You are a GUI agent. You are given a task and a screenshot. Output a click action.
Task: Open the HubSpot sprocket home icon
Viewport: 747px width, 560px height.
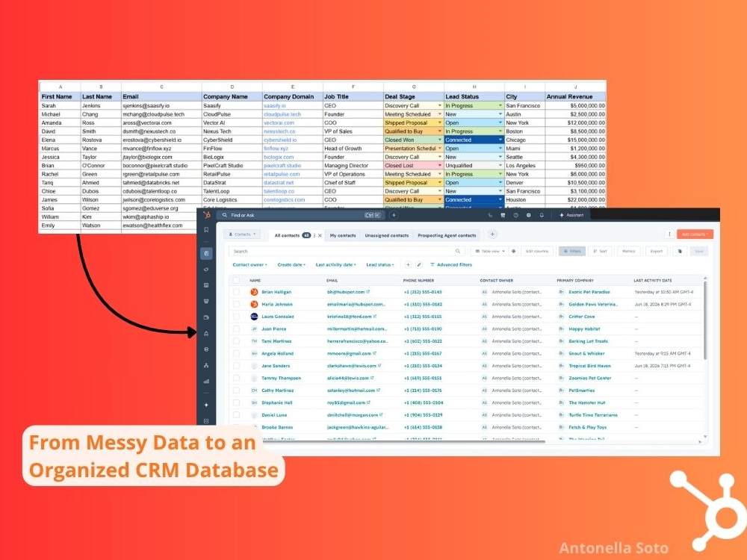(206, 215)
